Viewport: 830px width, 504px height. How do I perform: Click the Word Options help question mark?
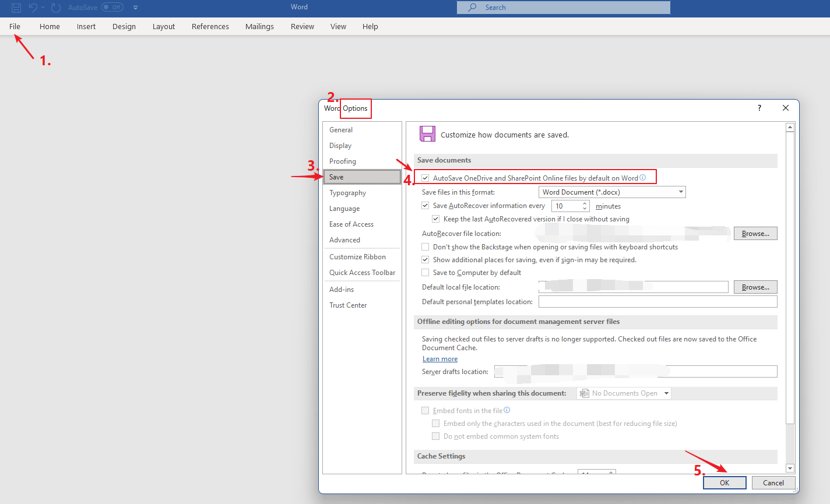[x=759, y=108]
